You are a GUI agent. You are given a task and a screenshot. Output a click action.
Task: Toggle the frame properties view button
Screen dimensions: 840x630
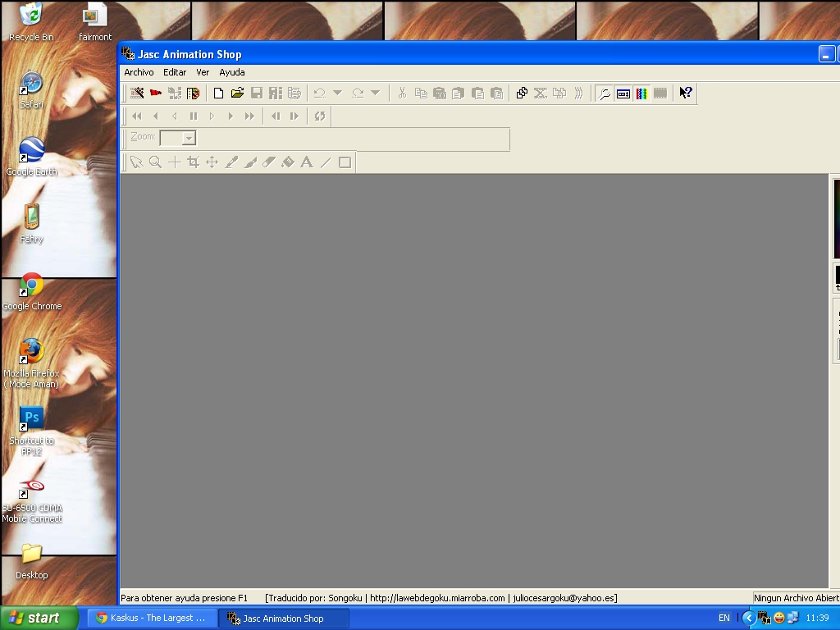(x=623, y=94)
